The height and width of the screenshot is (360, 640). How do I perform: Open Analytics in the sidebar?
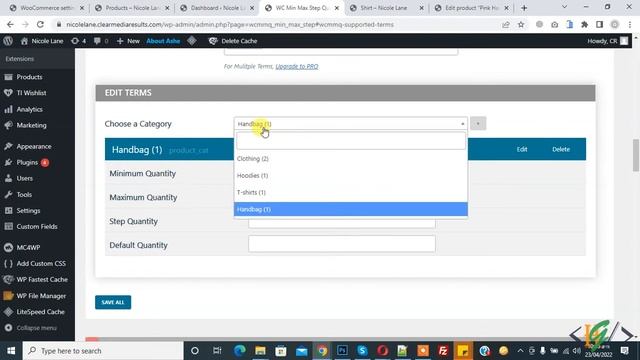pos(29,109)
